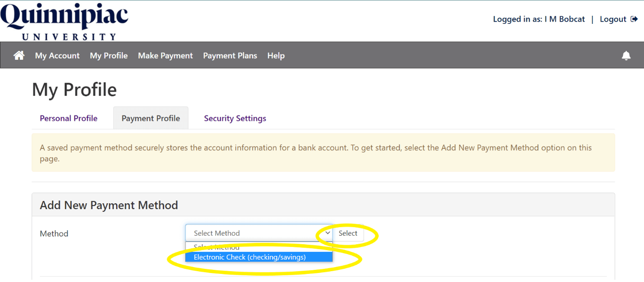Open the Security Settings tab
Image resolution: width=644 pixels, height=282 pixels.
tap(235, 118)
